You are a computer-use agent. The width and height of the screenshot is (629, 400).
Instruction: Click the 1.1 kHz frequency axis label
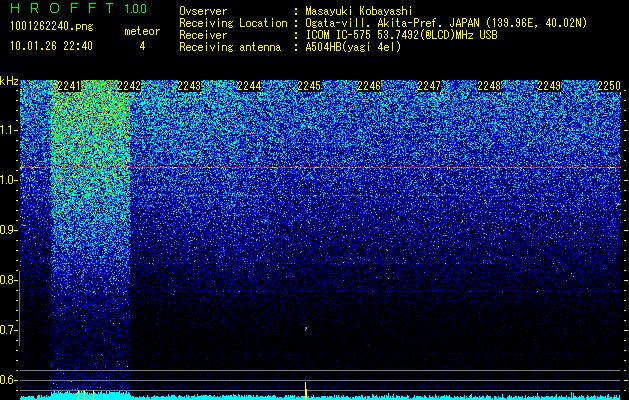coord(8,130)
